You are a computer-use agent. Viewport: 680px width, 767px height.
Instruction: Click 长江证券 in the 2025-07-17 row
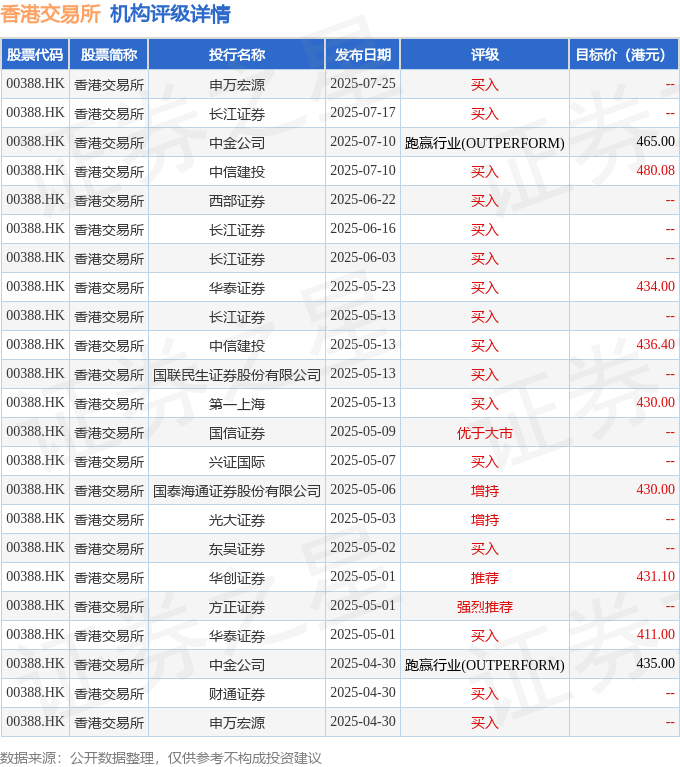(x=237, y=114)
